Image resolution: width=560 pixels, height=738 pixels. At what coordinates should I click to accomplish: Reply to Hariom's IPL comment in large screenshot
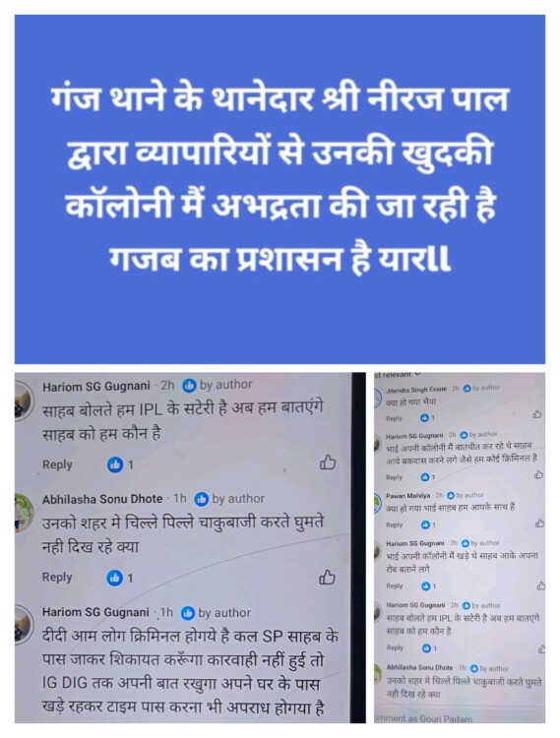tap(57, 464)
